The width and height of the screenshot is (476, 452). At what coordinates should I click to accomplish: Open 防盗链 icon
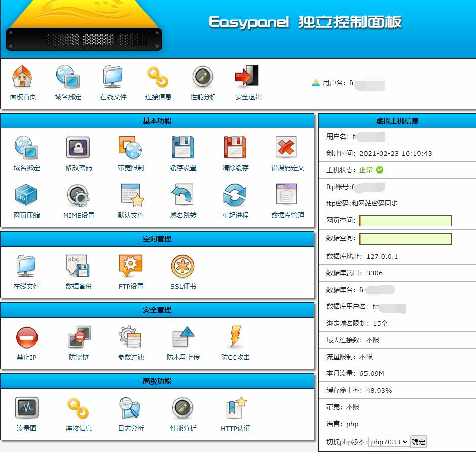tap(80, 336)
